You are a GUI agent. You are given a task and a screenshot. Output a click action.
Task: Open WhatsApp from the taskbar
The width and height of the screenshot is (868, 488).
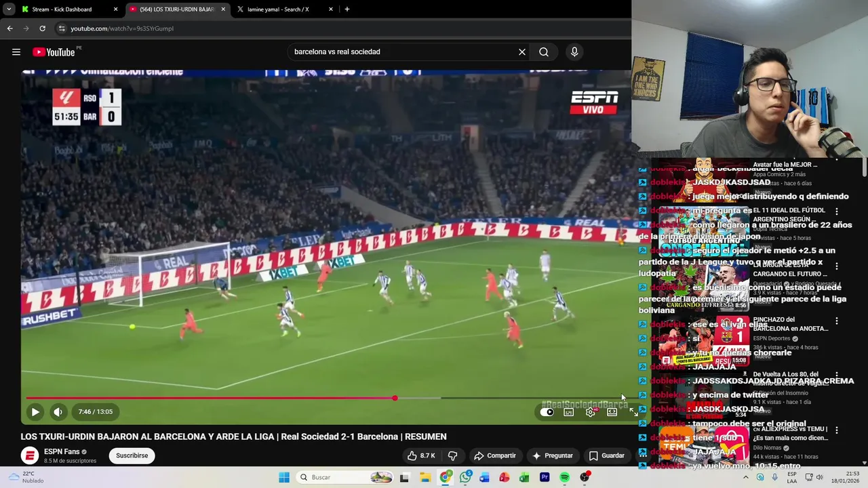[x=465, y=477]
